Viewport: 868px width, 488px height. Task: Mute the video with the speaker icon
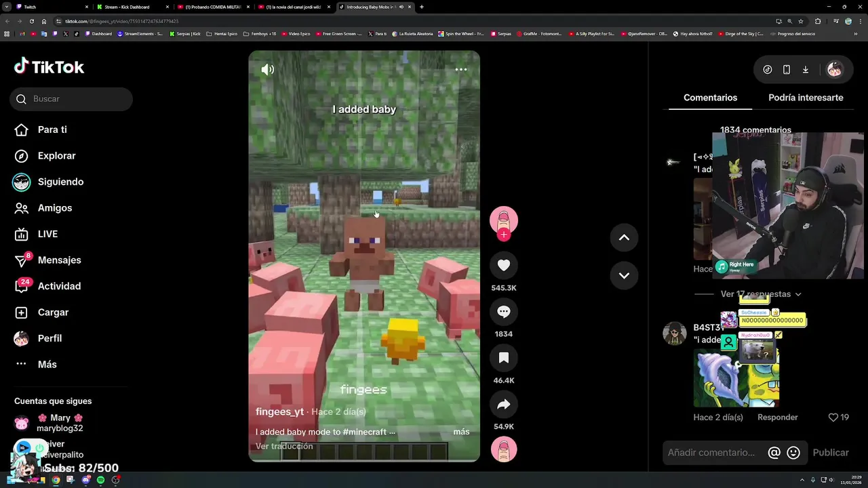click(268, 69)
